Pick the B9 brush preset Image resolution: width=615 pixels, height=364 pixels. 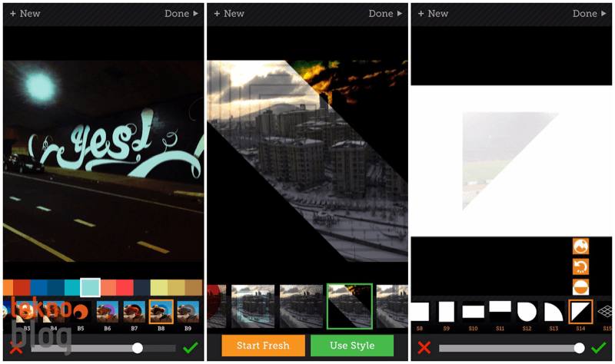[x=188, y=311]
